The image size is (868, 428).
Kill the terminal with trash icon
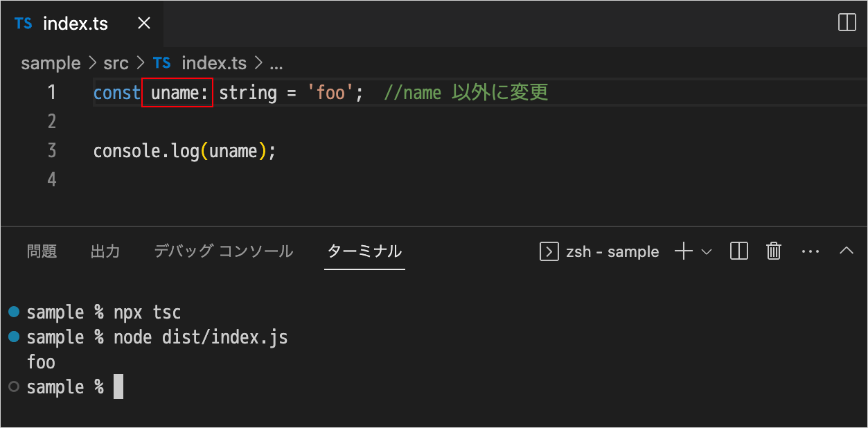774,251
